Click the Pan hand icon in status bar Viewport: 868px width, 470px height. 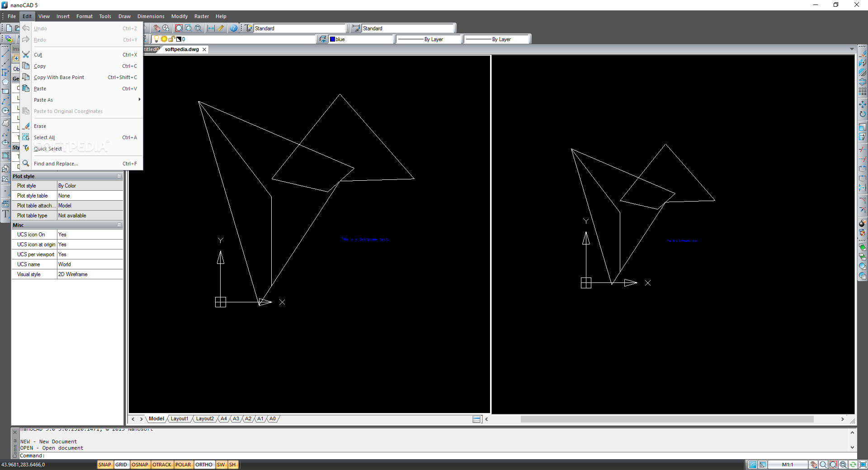point(814,465)
